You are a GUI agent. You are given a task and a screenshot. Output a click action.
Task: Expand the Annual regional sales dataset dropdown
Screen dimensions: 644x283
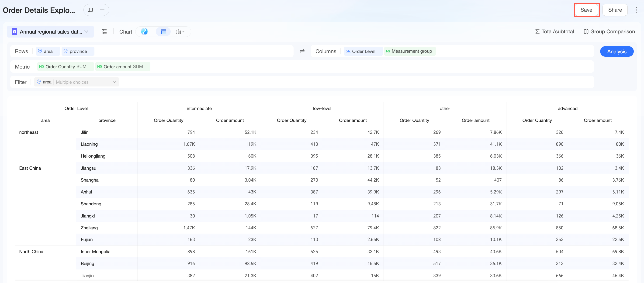[x=51, y=32]
